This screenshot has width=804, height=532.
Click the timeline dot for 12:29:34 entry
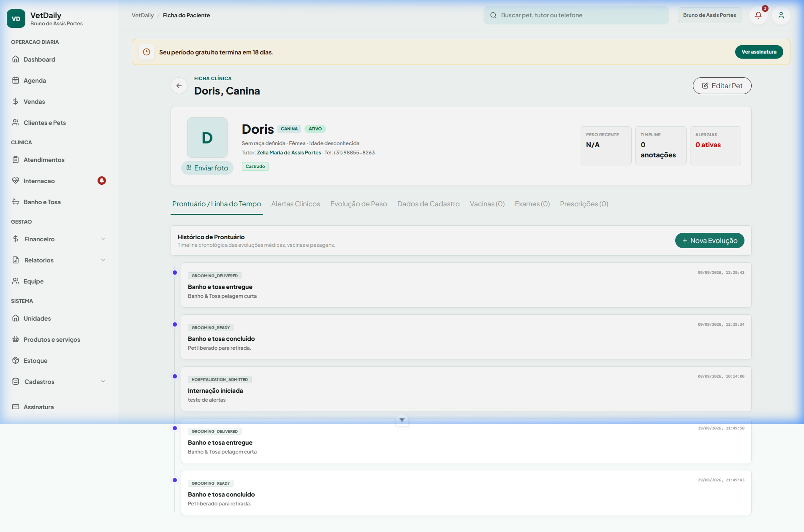(175, 324)
